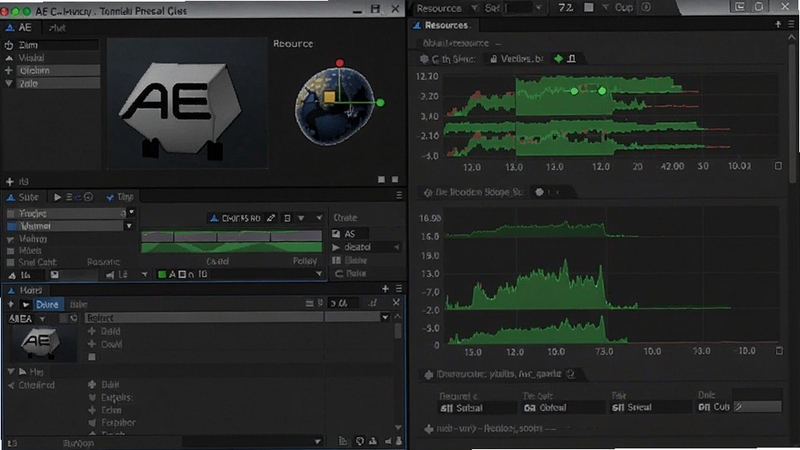Click the red handle atop the globe gizmo

[340, 63]
